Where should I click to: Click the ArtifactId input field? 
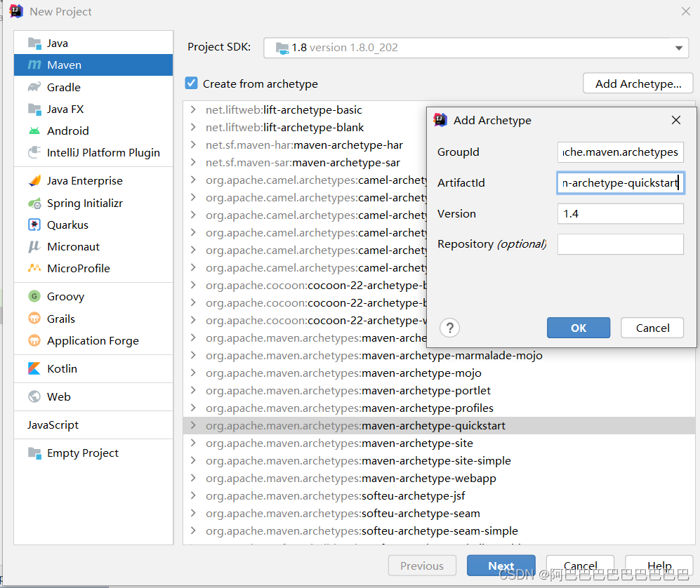pos(621,183)
